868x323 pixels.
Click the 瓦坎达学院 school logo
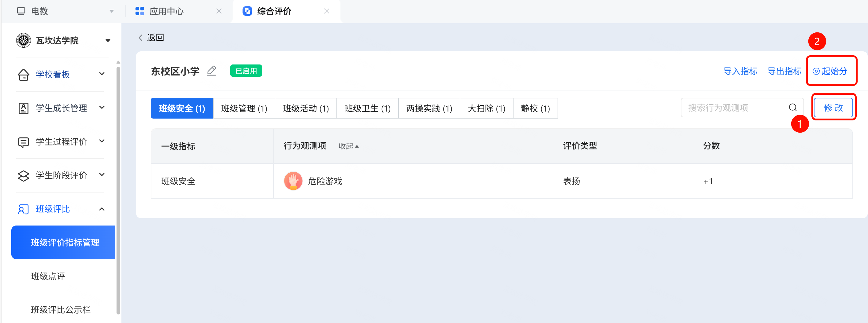tap(24, 40)
